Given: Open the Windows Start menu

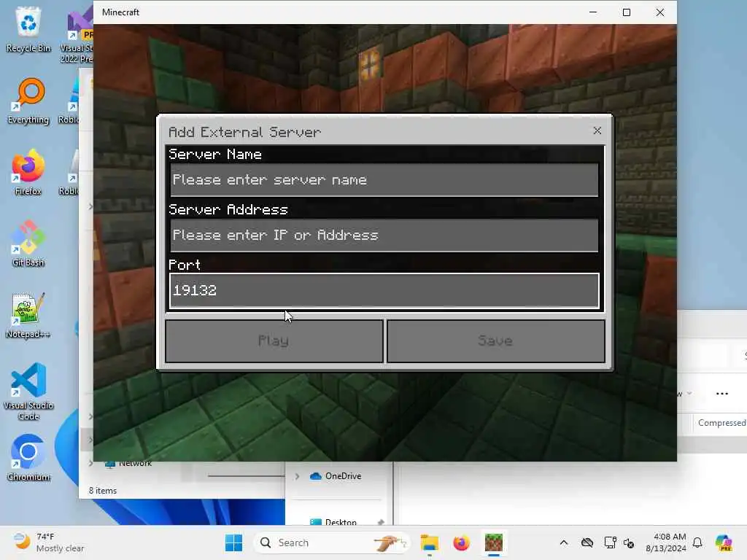Looking at the screenshot, I should pos(233,542).
